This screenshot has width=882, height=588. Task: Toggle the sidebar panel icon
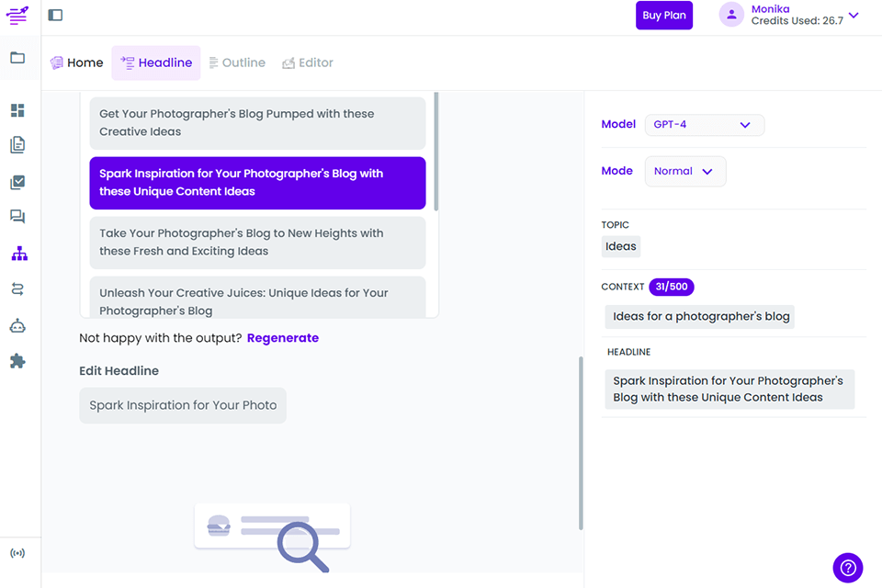coord(55,16)
